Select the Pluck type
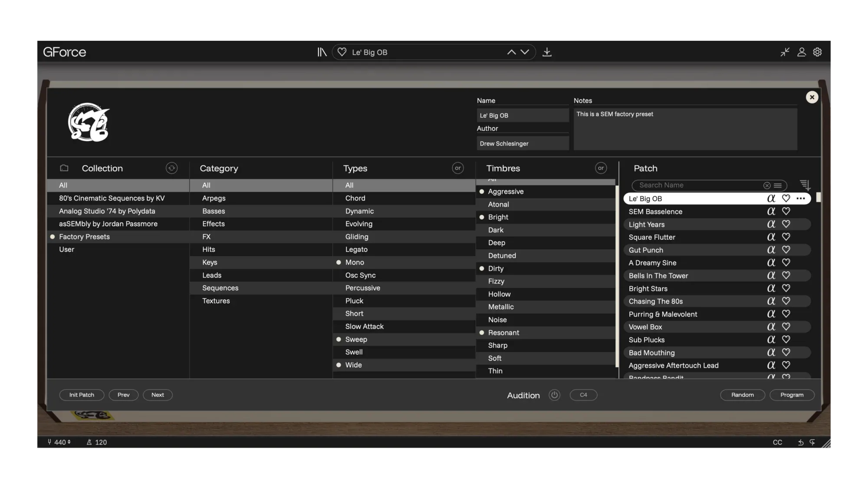 click(404, 301)
